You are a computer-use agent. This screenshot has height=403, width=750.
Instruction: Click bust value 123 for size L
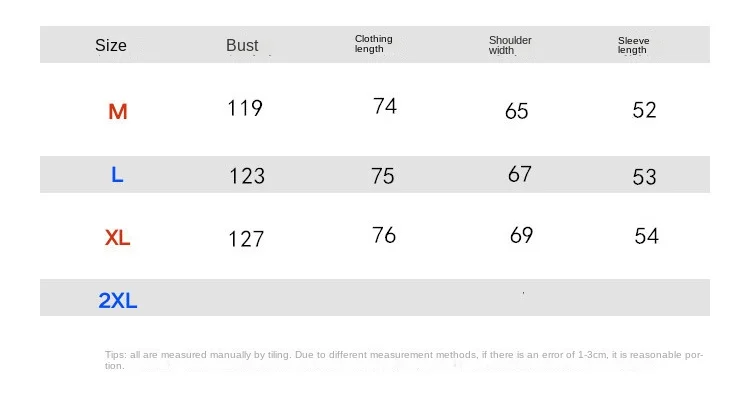pos(247,176)
